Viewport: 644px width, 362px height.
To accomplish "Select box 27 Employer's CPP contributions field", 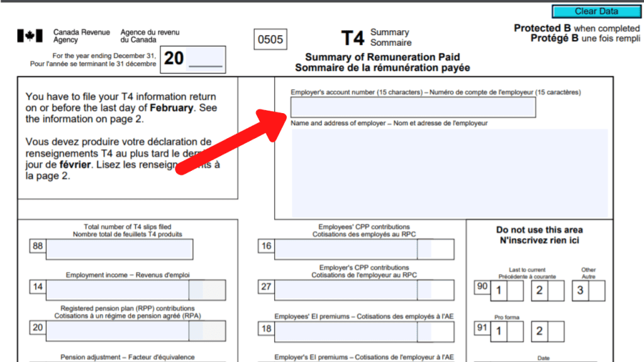I will (346, 290).
